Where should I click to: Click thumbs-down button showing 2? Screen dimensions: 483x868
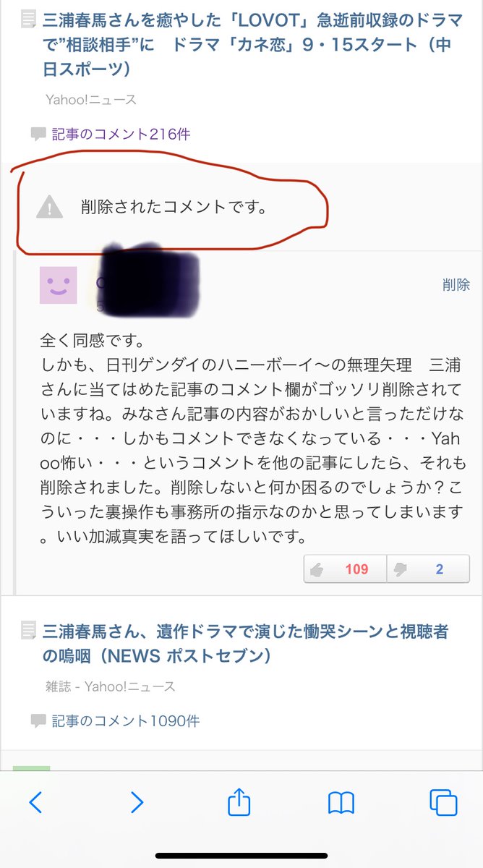[x=428, y=569]
